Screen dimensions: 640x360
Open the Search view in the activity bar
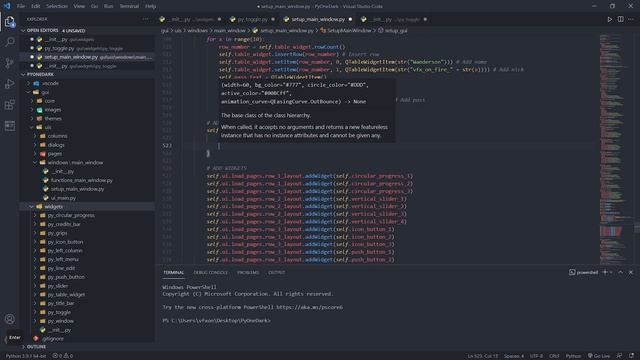click(10, 42)
